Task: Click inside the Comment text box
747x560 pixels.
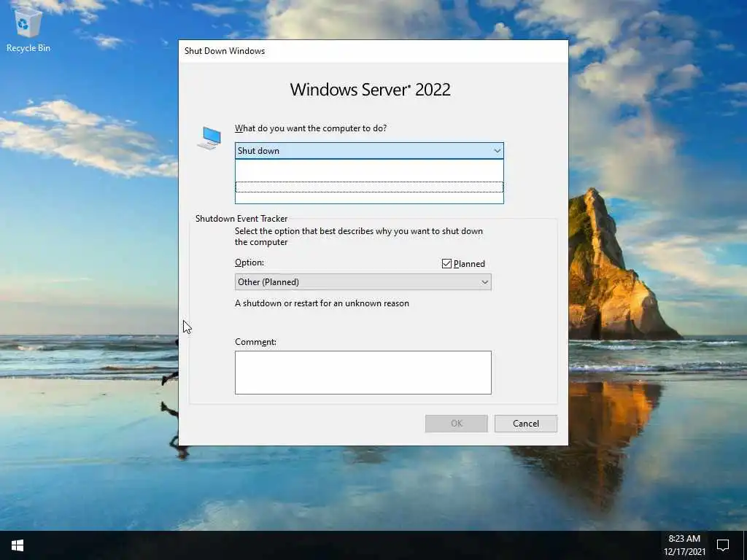Action: (363, 373)
